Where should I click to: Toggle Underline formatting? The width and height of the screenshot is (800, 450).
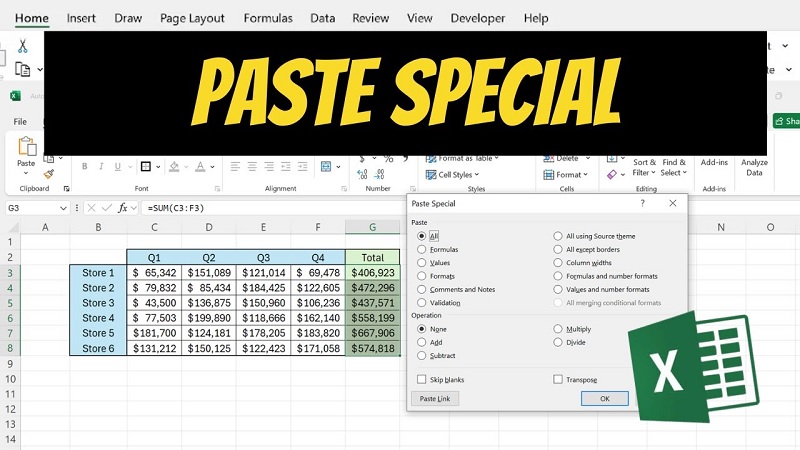coord(118,166)
